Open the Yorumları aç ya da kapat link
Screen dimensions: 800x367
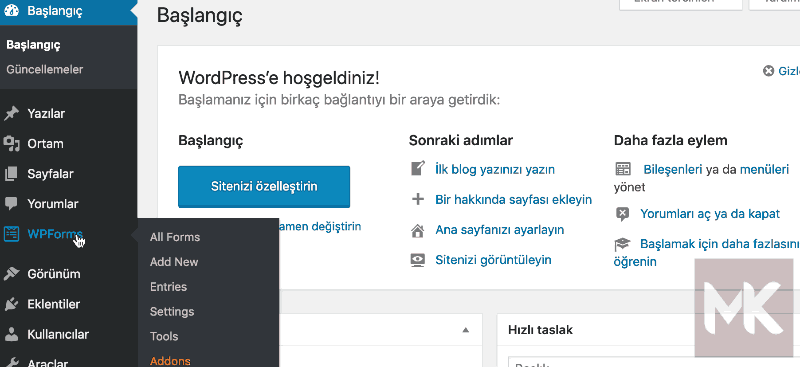point(710,214)
